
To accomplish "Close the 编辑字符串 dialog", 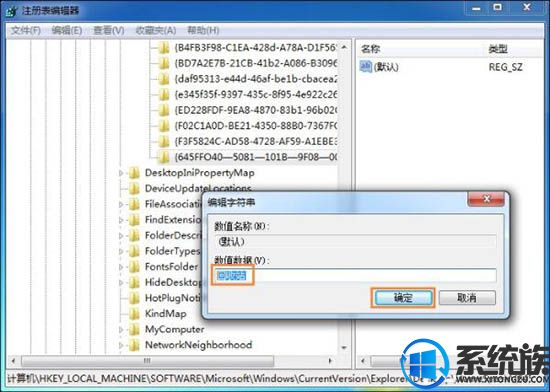I will pyautogui.click(x=486, y=200).
